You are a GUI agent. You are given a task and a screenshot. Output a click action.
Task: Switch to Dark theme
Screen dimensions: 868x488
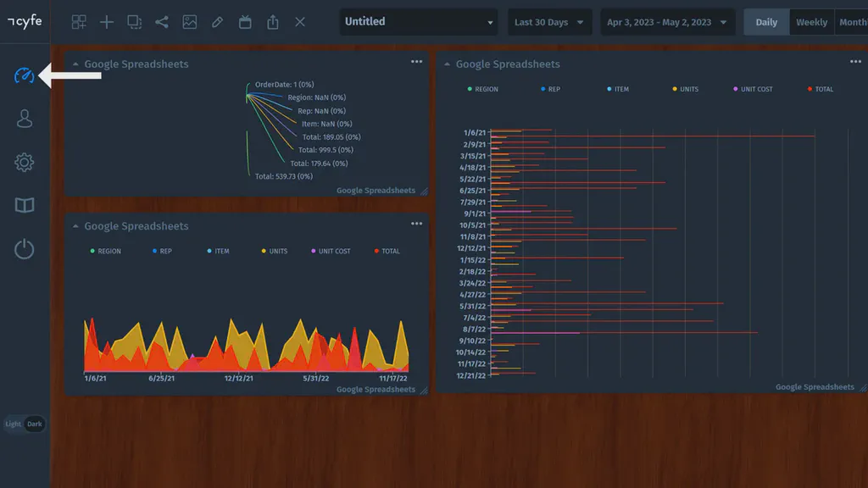(x=35, y=424)
